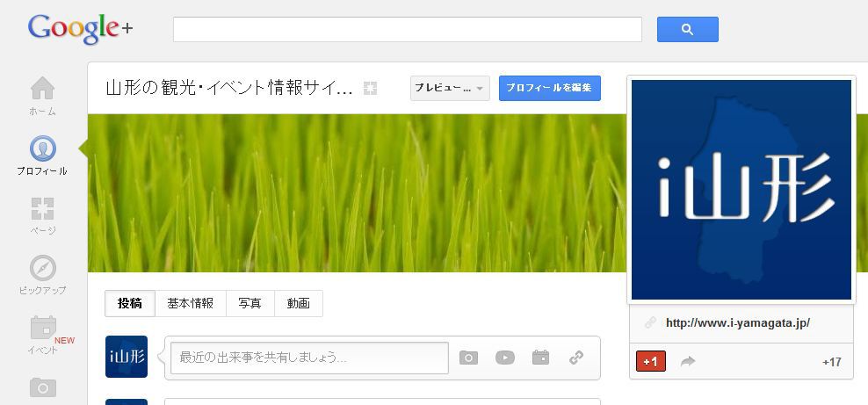Add a photo via the camera icon

[x=468, y=358]
